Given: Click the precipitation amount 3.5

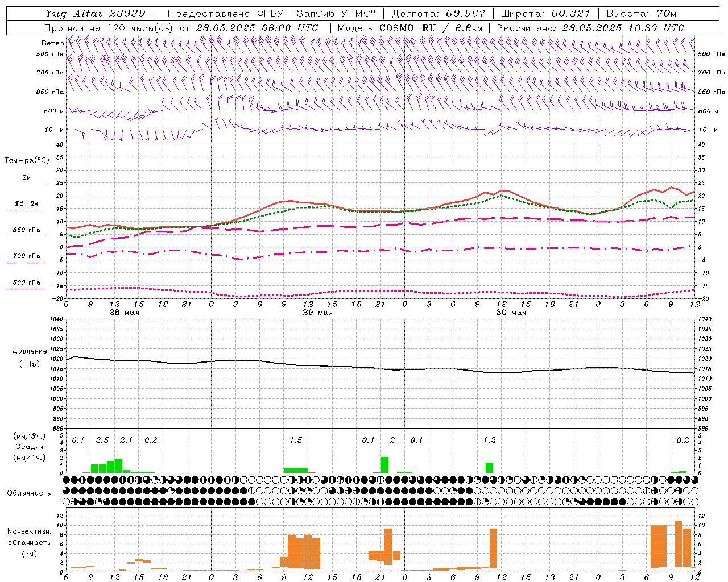Looking at the screenshot, I should (x=102, y=440).
